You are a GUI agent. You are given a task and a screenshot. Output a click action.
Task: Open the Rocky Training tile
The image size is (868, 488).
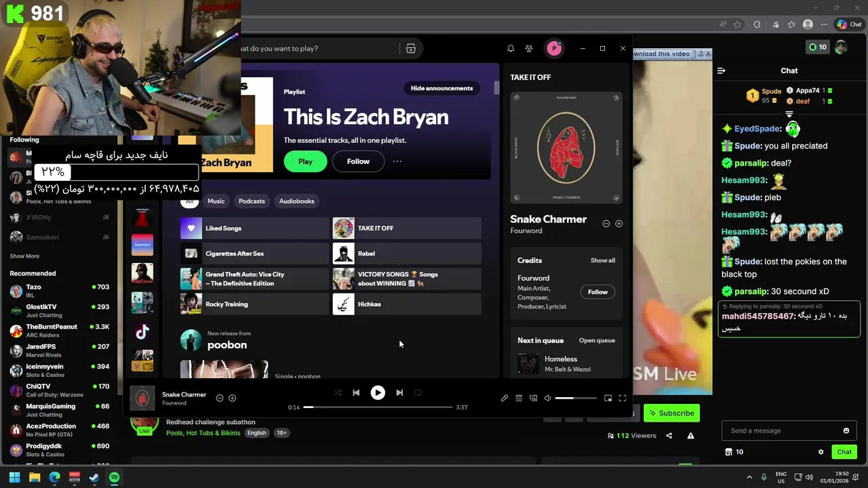[254, 304]
